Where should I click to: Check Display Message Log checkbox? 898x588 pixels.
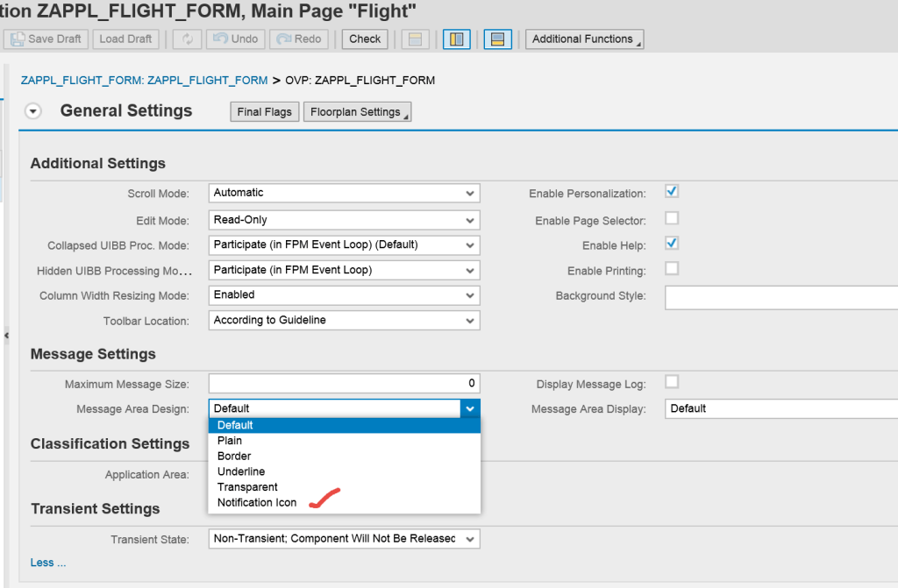[x=672, y=381]
